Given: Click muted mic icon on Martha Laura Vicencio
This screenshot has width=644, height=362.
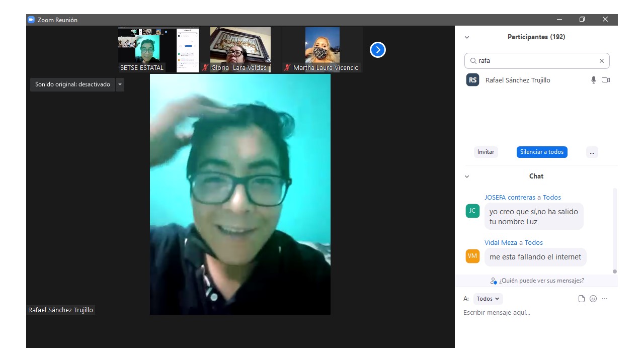Looking at the screenshot, I should (287, 67).
